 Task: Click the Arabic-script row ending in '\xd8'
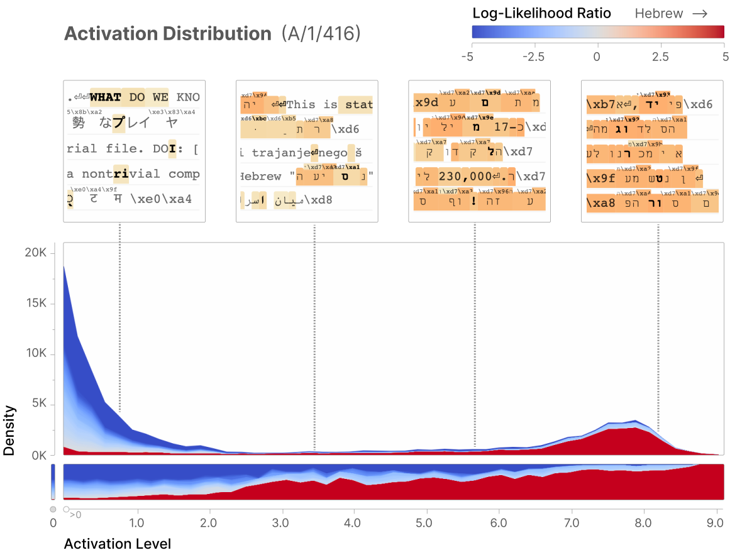(306, 200)
